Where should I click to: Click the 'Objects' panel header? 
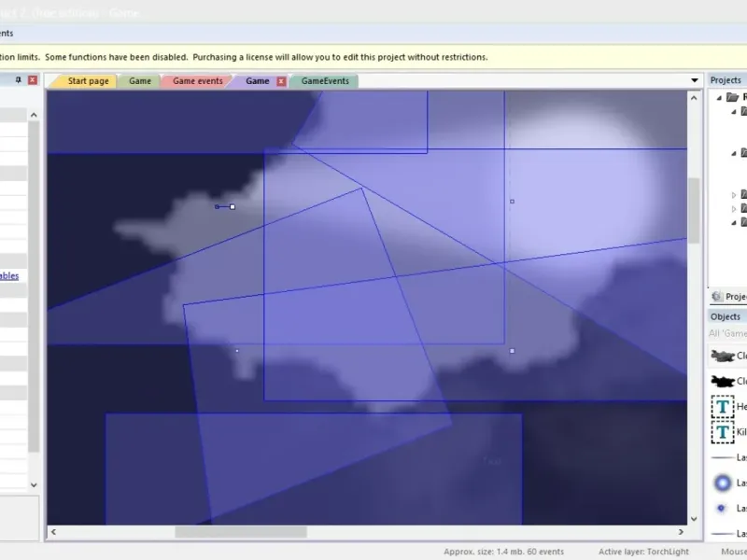pyautogui.click(x=726, y=316)
